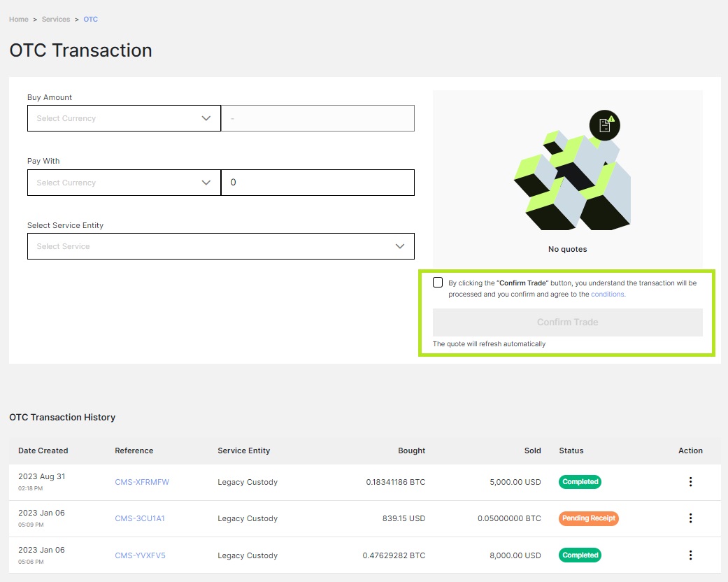Click the Service Entity column header
This screenshot has height=582, width=728.
click(244, 450)
